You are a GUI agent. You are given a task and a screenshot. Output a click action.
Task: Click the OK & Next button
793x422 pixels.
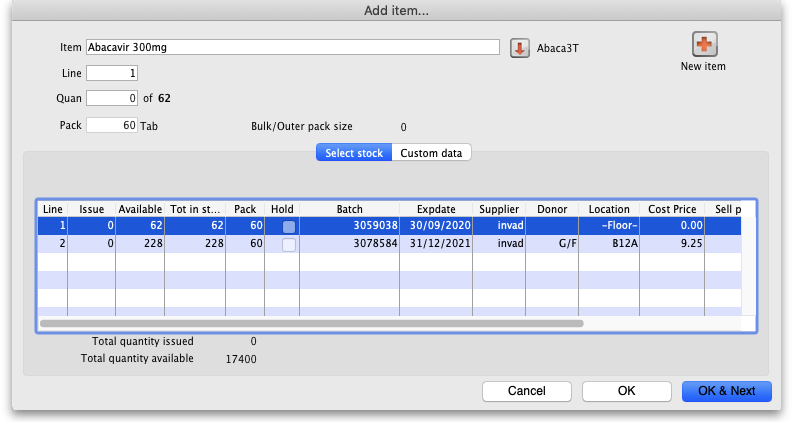click(727, 391)
